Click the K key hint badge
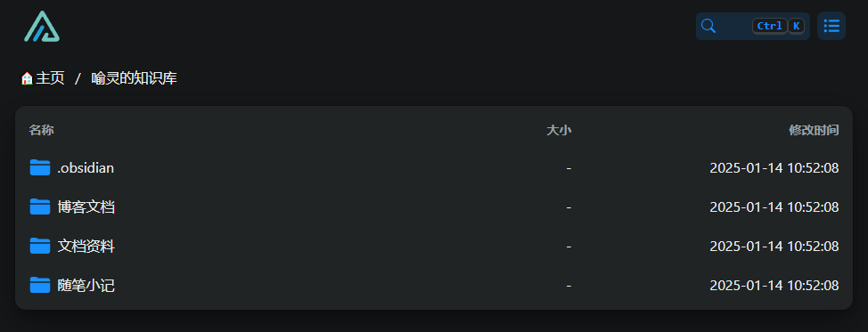This screenshot has width=868, height=332. click(797, 26)
